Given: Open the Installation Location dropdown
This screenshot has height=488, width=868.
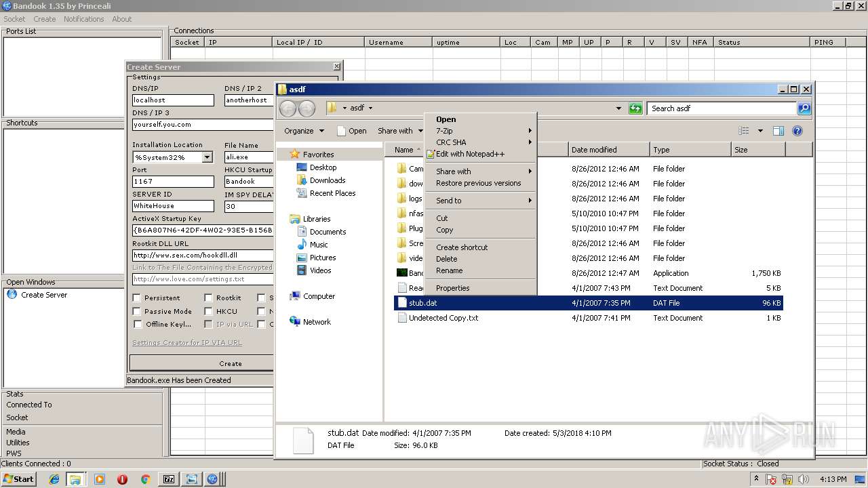Looking at the screenshot, I should tap(207, 157).
